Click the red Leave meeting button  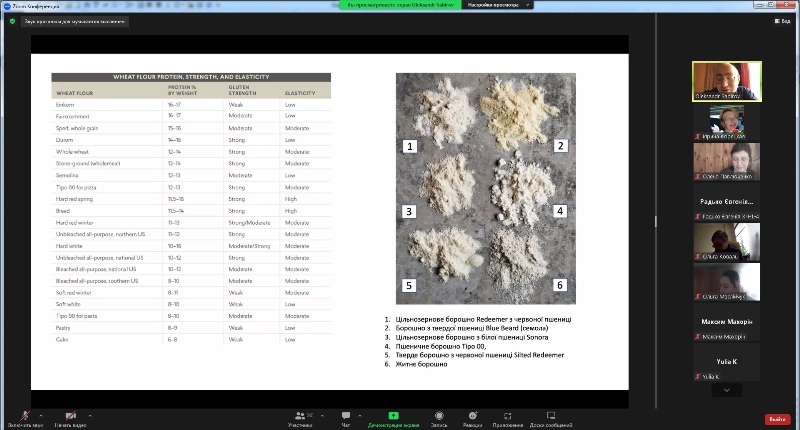click(776, 419)
